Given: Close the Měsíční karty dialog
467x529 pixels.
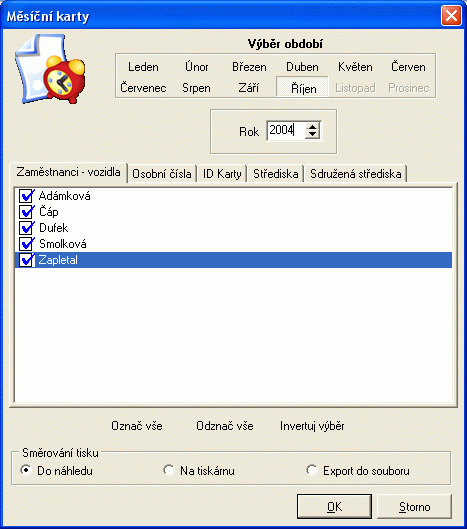Looking at the screenshot, I should click(x=451, y=16).
